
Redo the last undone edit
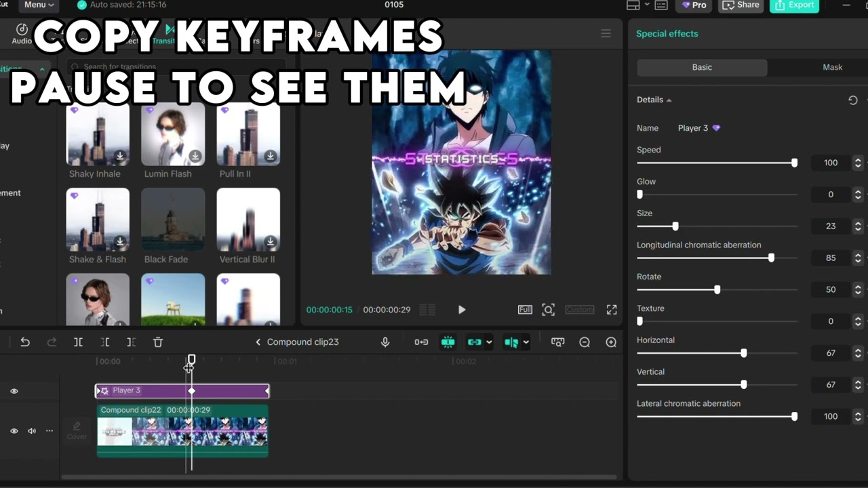point(52,342)
